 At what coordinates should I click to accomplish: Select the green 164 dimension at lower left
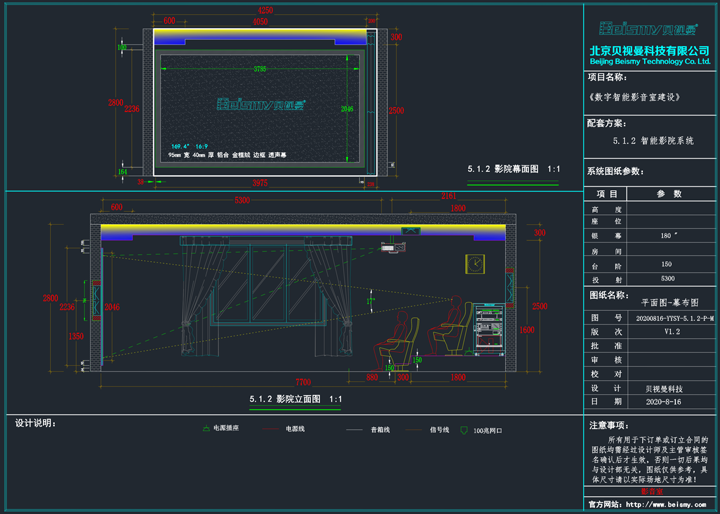tap(122, 172)
